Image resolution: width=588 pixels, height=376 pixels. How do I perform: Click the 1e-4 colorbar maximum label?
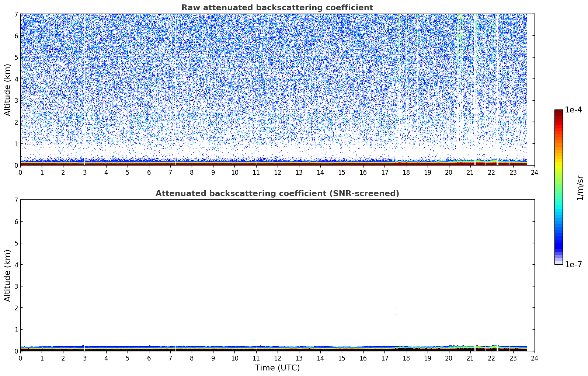[573, 110]
